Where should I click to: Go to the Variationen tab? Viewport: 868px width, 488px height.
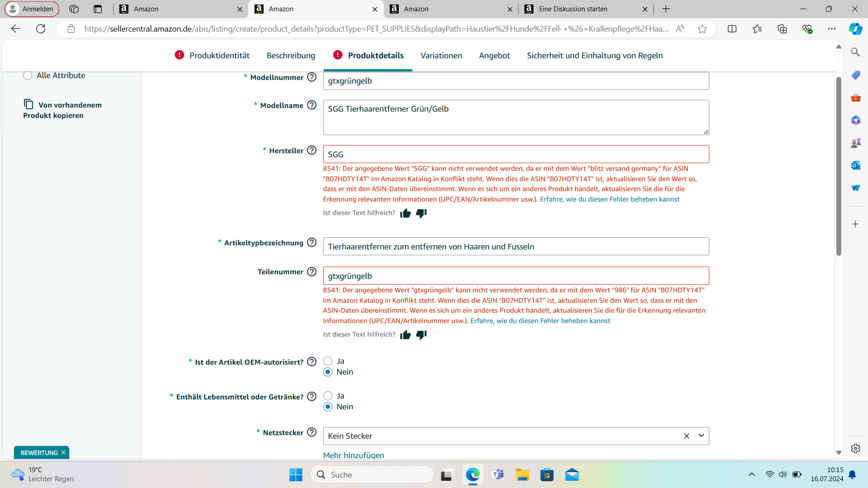coord(441,56)
